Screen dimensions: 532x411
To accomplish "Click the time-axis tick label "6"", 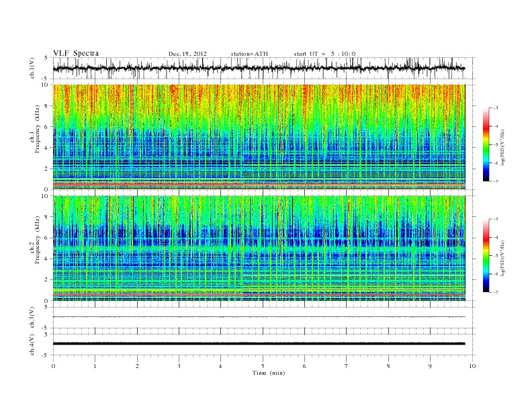I will [304, 366].
